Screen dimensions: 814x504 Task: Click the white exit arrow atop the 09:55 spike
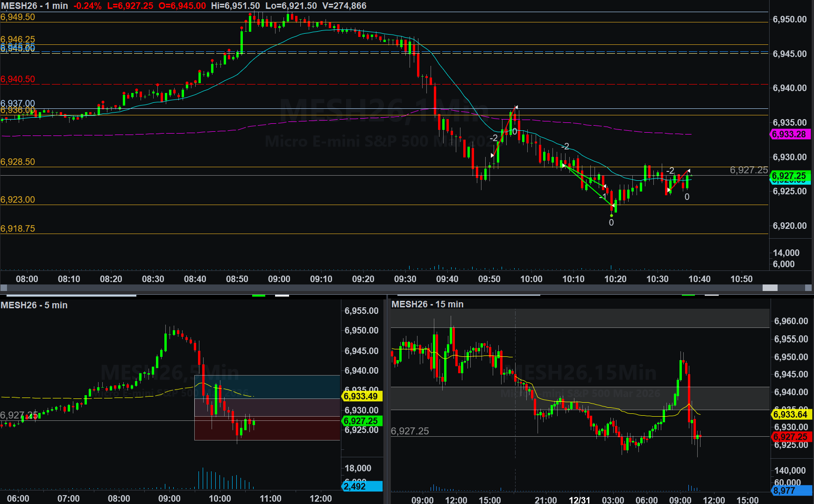tap(516, 107)
